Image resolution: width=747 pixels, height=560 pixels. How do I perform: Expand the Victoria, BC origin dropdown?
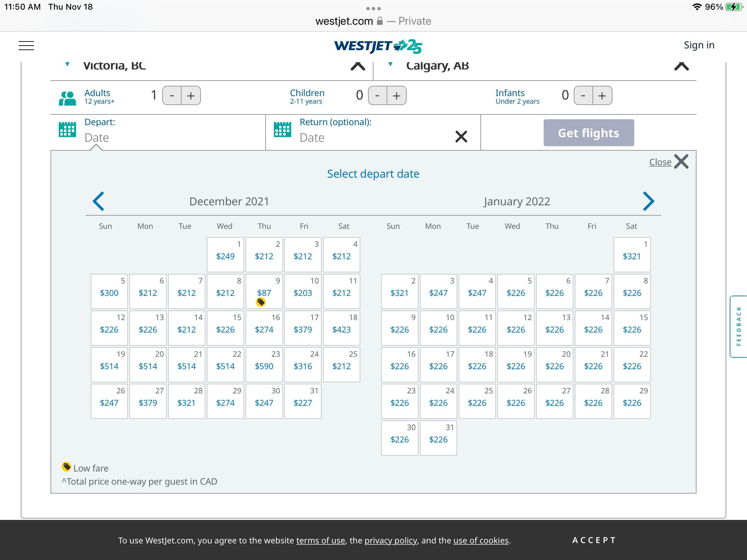[x=67, y=64]
